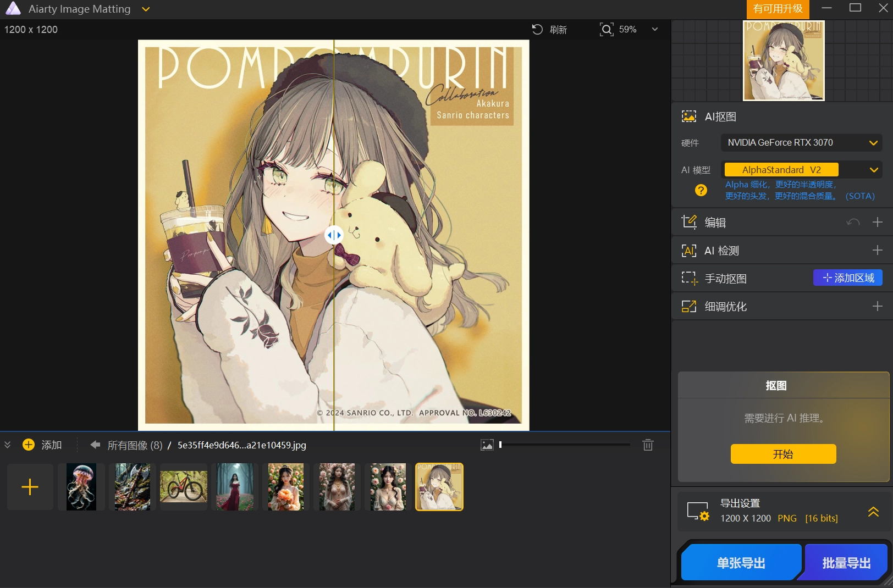This screenshot has width=893, height=588.
Task: Click the PNG export format label
Action: pos(787,518)
